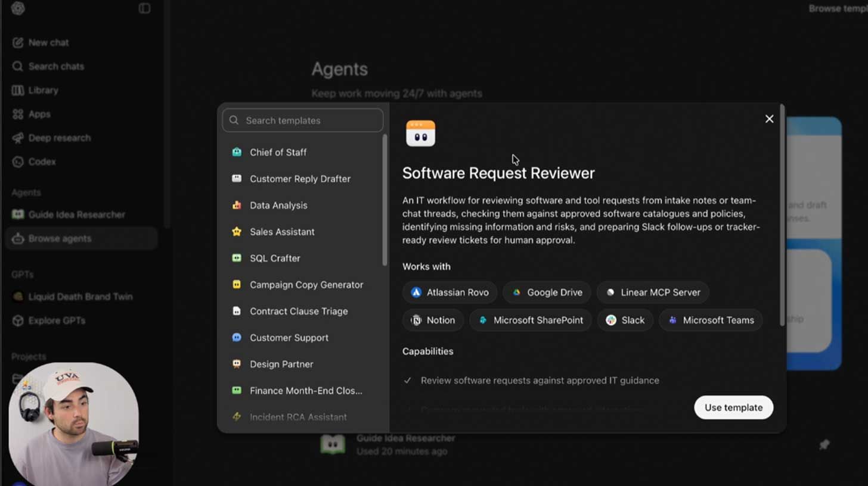
Task: Click the Guide Idea Researcher book icon behind the dialog
Action: pyautogui.click(x=332, y=444)
